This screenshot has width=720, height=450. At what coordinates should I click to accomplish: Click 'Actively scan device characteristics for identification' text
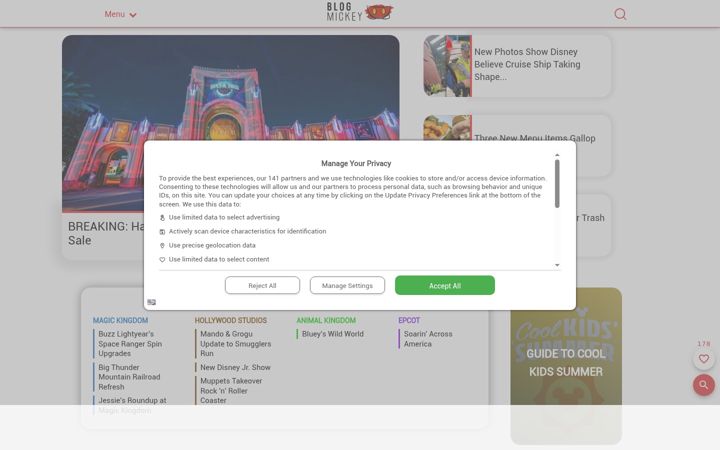[248, 231]
